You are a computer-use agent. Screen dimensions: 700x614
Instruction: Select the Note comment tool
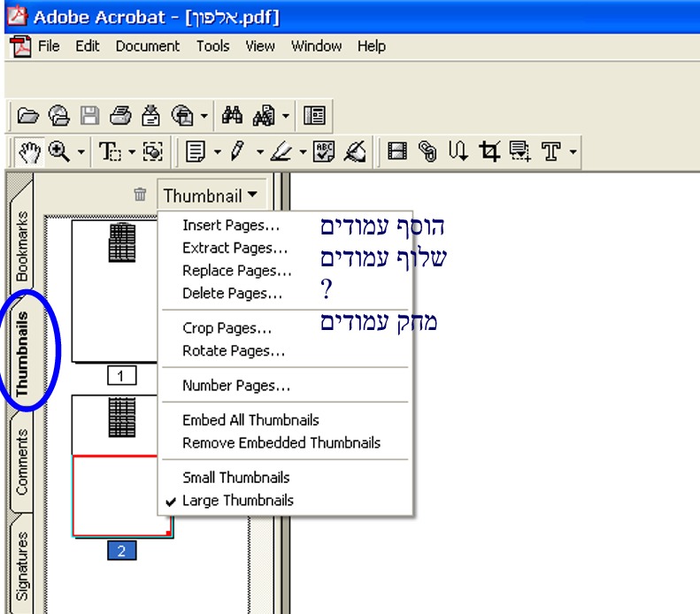tap(196, 151)
